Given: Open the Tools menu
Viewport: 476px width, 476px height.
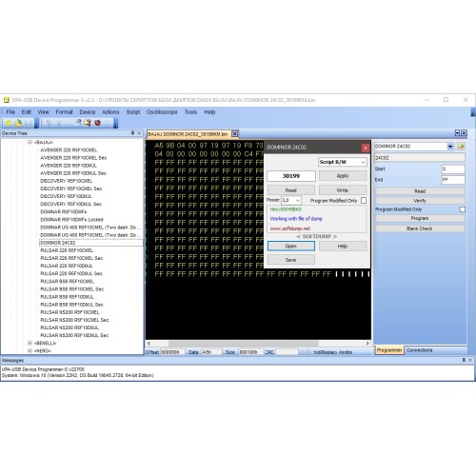Looking at the screenshot, I should point(190,112).
